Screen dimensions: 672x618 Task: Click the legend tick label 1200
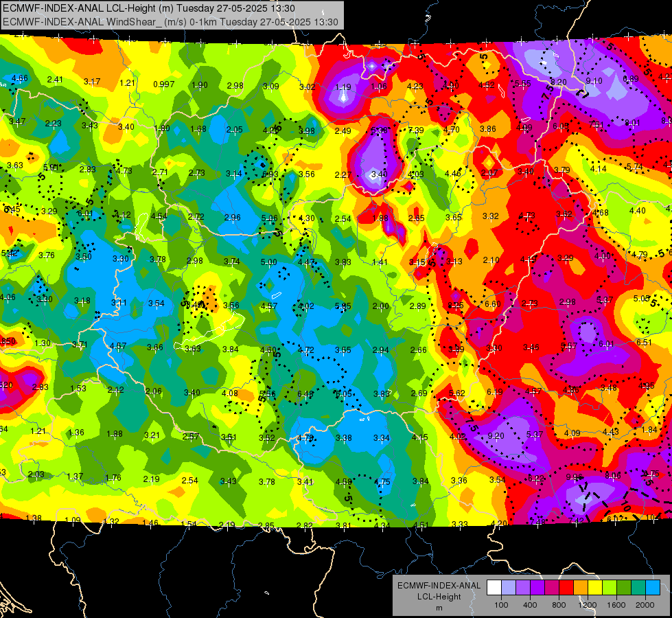click(587, 605)
